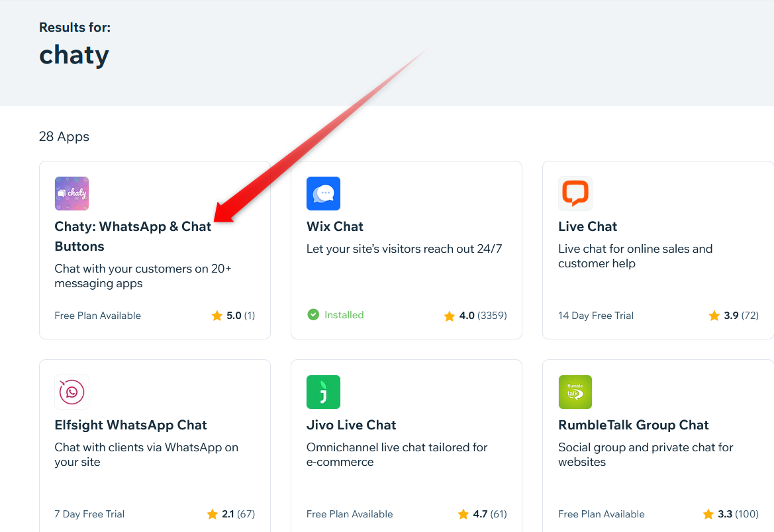Click 'Social group and private chat for' description
The width and height of the screenshot is (774, 532).
tap(646, 455)
